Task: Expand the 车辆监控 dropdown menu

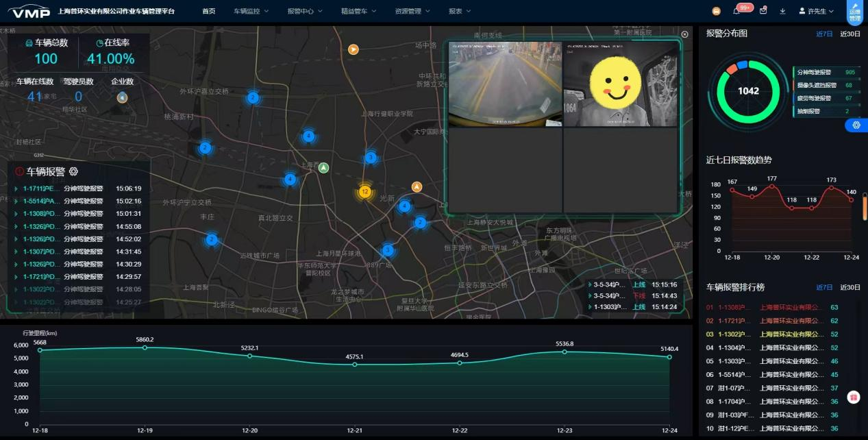Action: [251, 11]
